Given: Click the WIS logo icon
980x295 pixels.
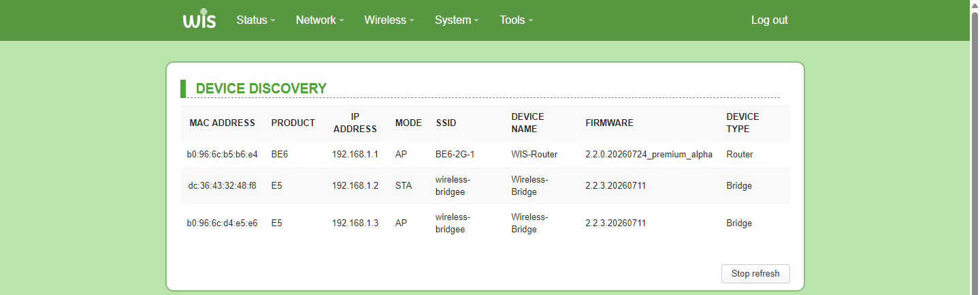Looking at the screenshot, I should [x=199, y=20].
